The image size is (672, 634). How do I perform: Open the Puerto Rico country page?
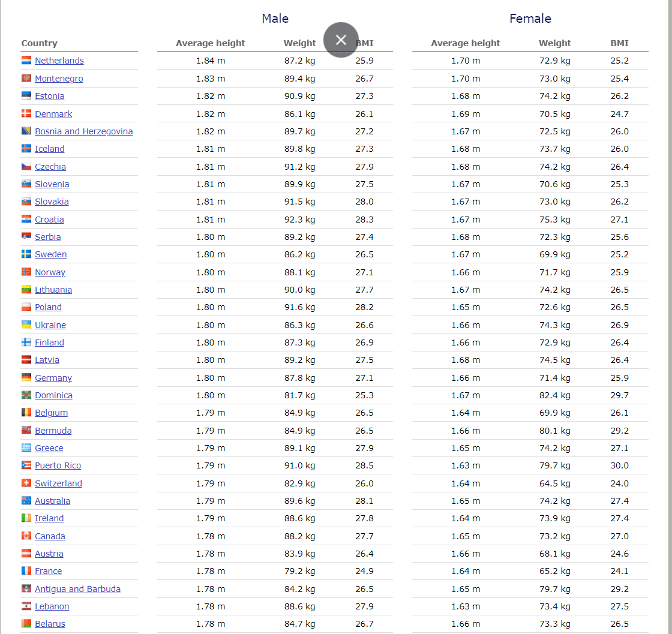[58, 465]
